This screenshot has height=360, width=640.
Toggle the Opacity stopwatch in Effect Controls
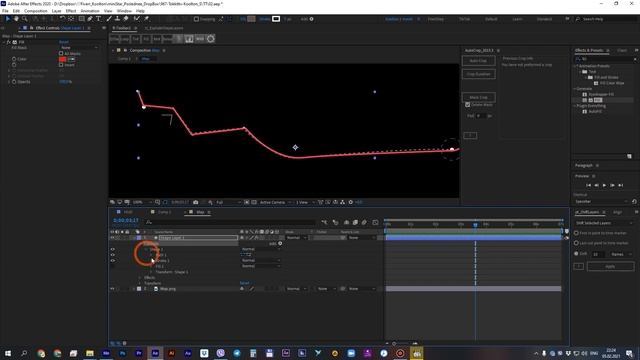[x=14, y=82]
